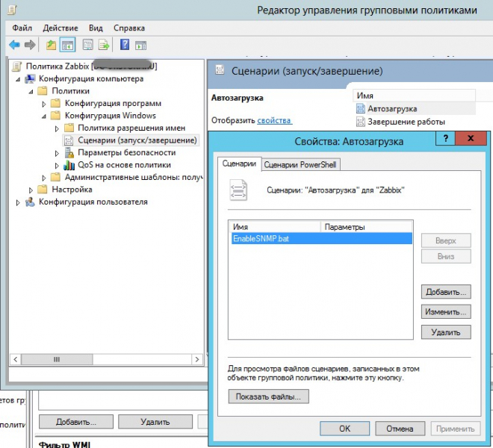The width and height of the screenshot is (493, 448).
Task: Expand the Конфигурация пользователя node
Action: 19,202
